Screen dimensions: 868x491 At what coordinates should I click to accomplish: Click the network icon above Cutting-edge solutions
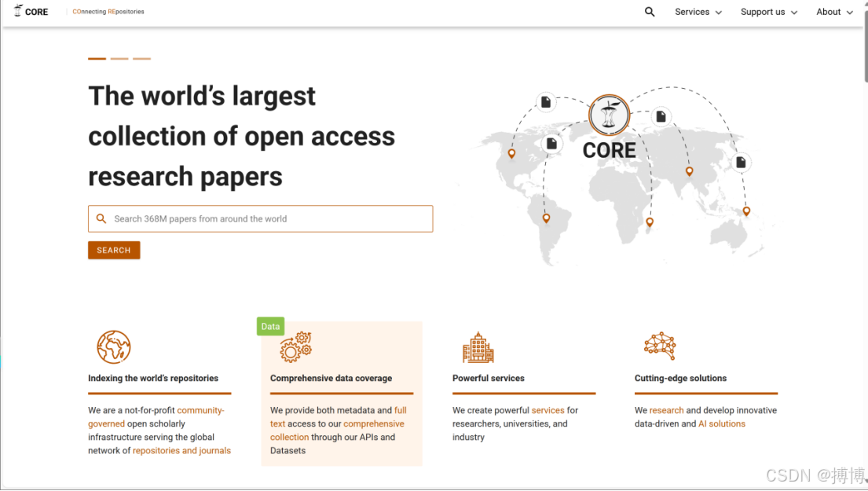660,346
